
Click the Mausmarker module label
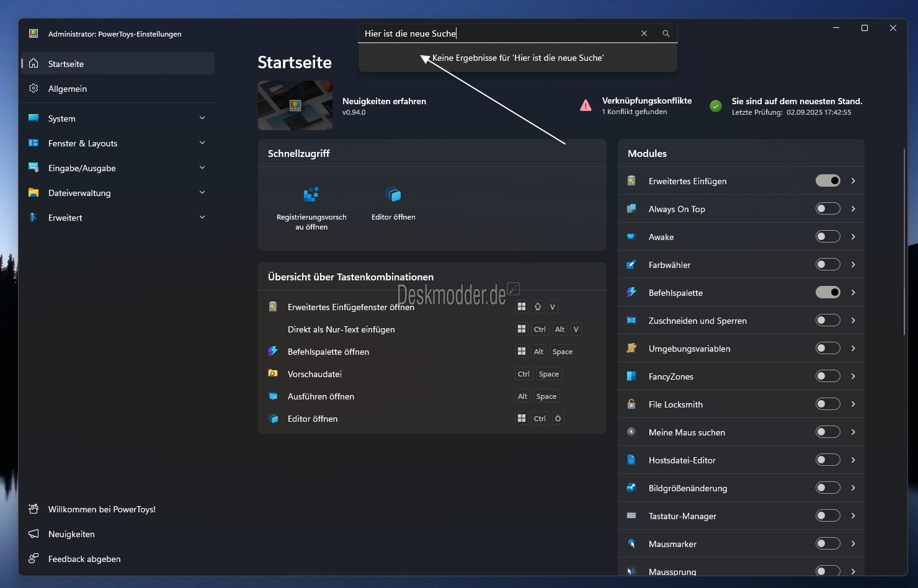pos(672,544)
